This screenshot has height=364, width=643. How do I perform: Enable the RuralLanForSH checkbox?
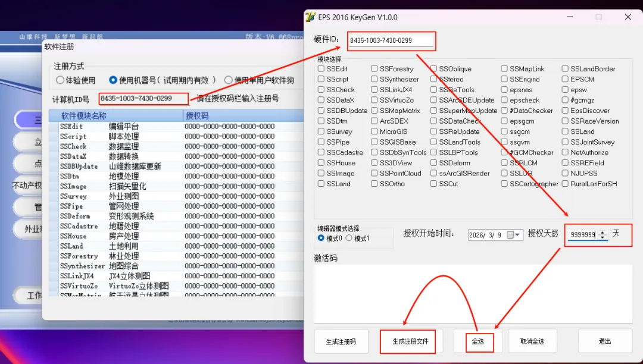pyautogui.click(x=565, y=184)
